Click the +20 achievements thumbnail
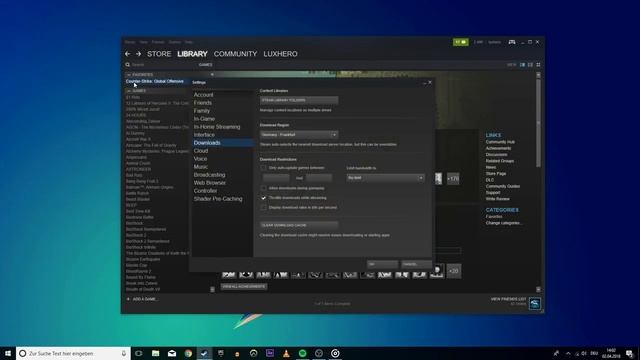 coord(453,271)
